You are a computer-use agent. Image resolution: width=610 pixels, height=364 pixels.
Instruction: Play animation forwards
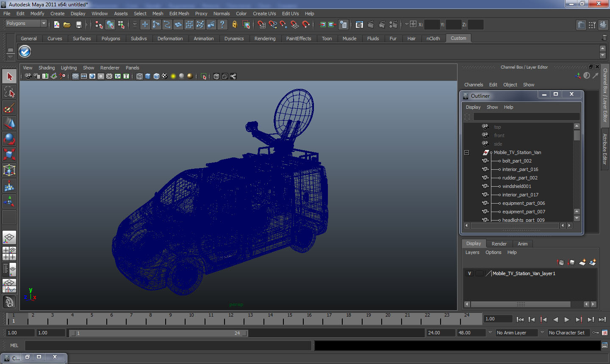[x=567, y=320]
